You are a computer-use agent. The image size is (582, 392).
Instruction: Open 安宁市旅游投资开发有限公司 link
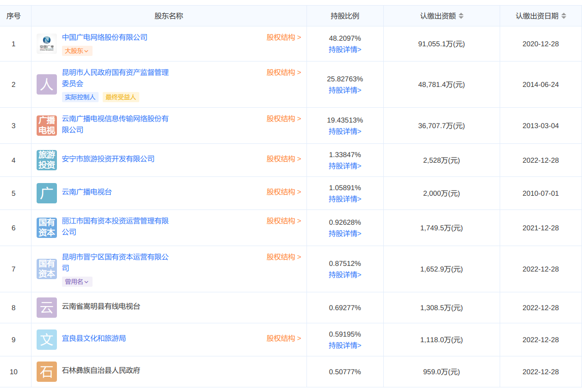(x=108, y=159)
